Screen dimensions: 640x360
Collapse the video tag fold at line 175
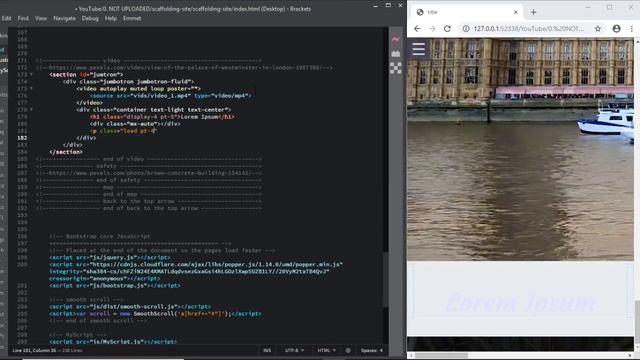point(31,88)
